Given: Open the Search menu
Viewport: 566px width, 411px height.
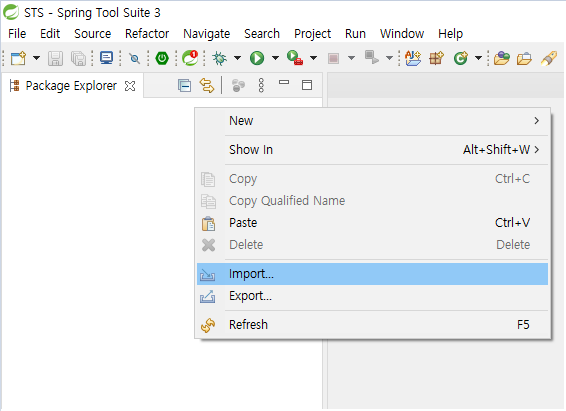Looking at the screenshot, I should point(262,34).
